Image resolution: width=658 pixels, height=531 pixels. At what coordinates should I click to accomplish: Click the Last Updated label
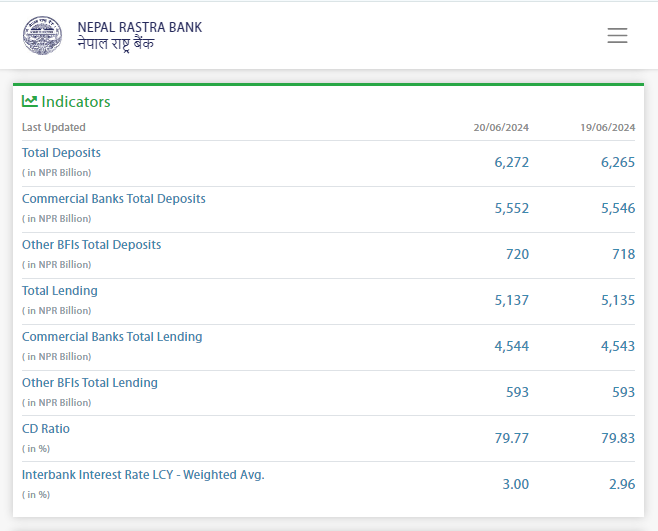click(54, 127)
